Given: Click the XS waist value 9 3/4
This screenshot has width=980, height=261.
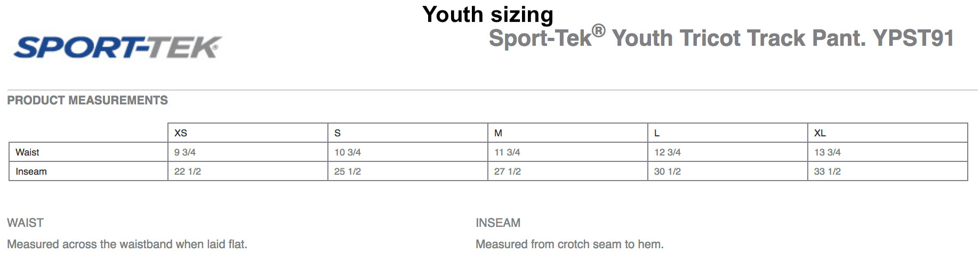Looking at the screenshot, I should [185, 152].
